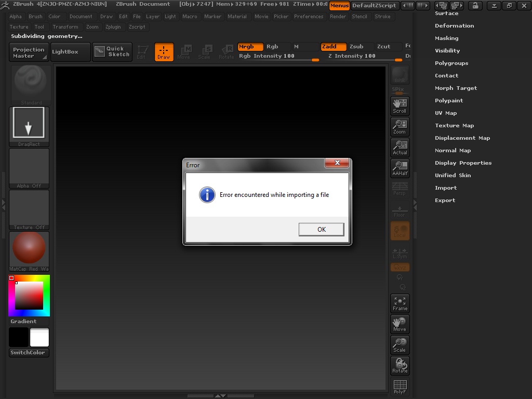Pick a color in the color picker

click(29, 296)
